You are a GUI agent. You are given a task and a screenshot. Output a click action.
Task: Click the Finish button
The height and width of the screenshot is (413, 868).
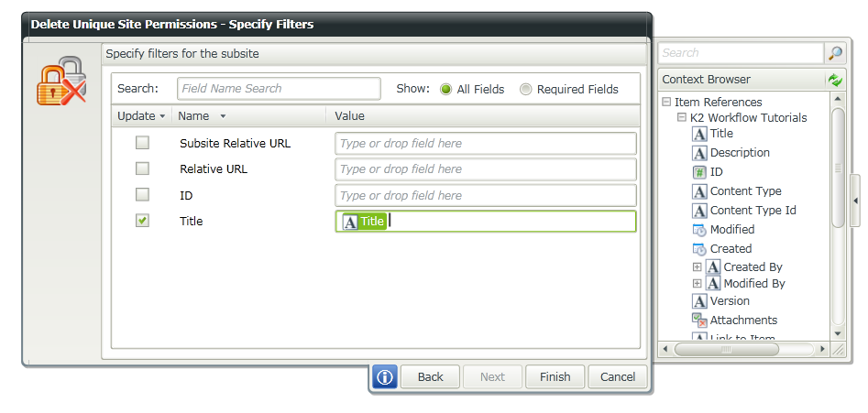[555, 376]
